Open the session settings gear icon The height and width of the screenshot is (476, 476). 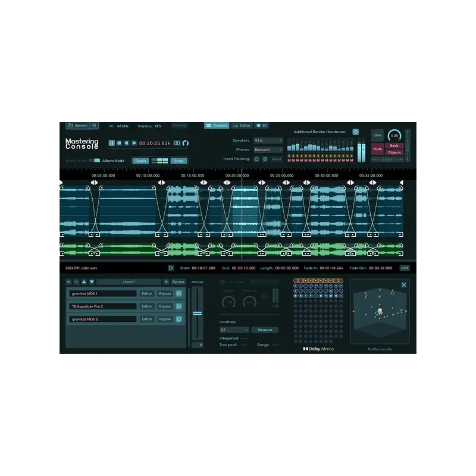(94, 126)
